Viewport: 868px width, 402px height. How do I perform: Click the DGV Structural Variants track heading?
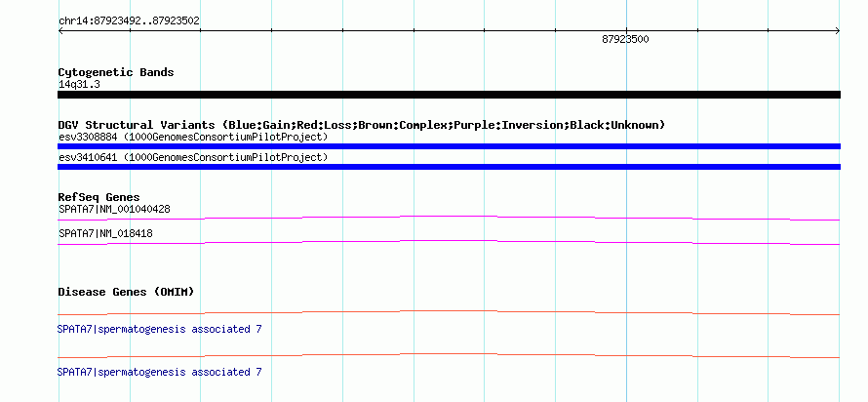point(362,125)
